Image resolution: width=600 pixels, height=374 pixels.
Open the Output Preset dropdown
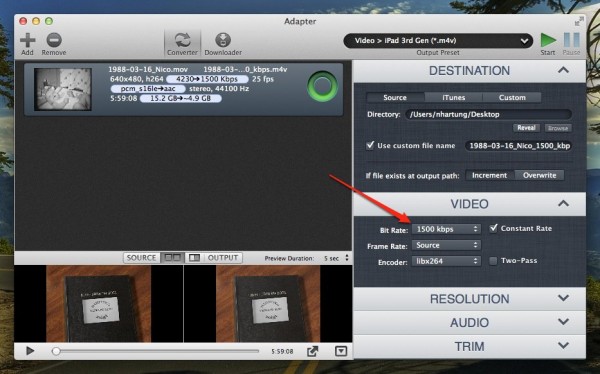click(x=438, y=41)
